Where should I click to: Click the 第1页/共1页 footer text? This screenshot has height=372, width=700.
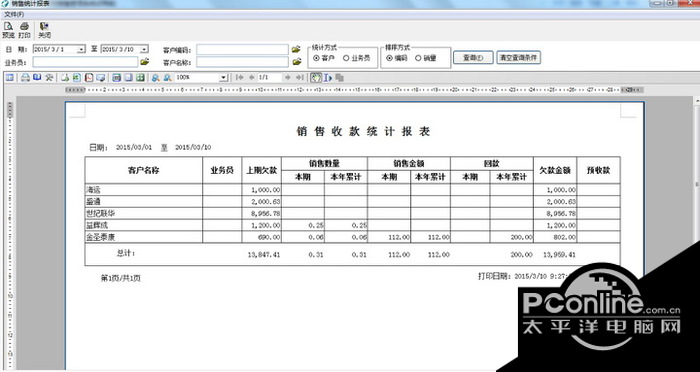click(x=121, y=278)
